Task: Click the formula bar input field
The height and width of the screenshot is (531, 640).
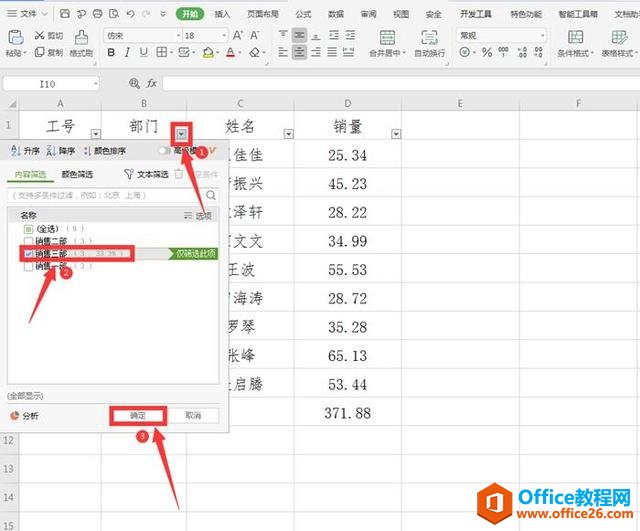Action: tap(401, 84)
